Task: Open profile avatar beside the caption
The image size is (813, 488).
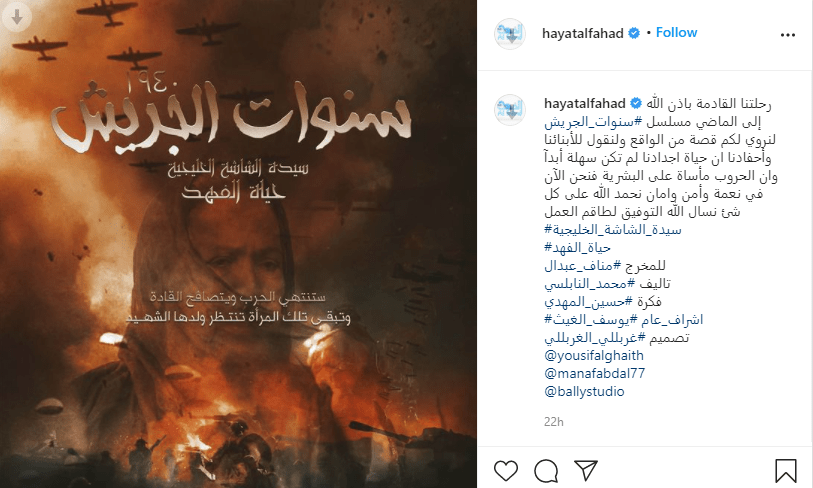Action: [510, 110]
